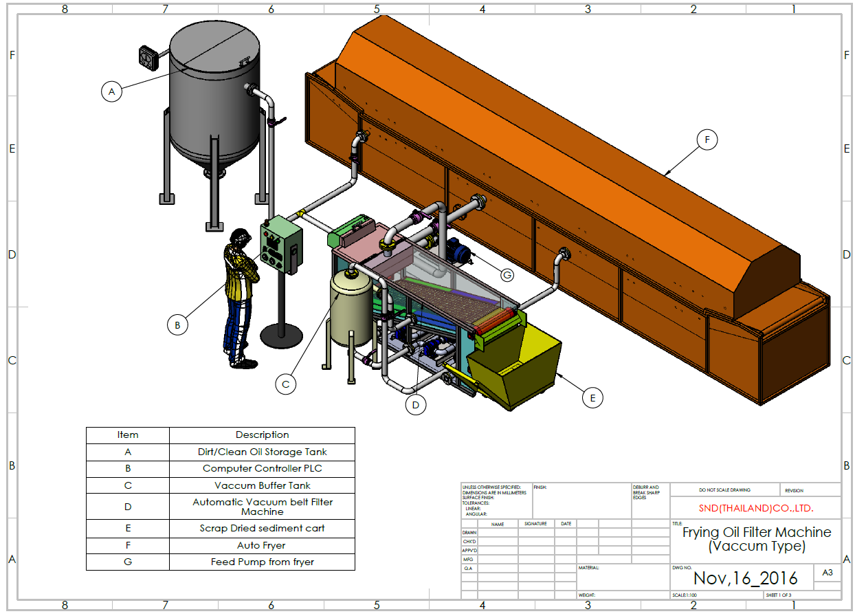The width and height of the screenshot is (855, 616).
Task: Click the operator figure in the yellow shirt
Action: 241,296
